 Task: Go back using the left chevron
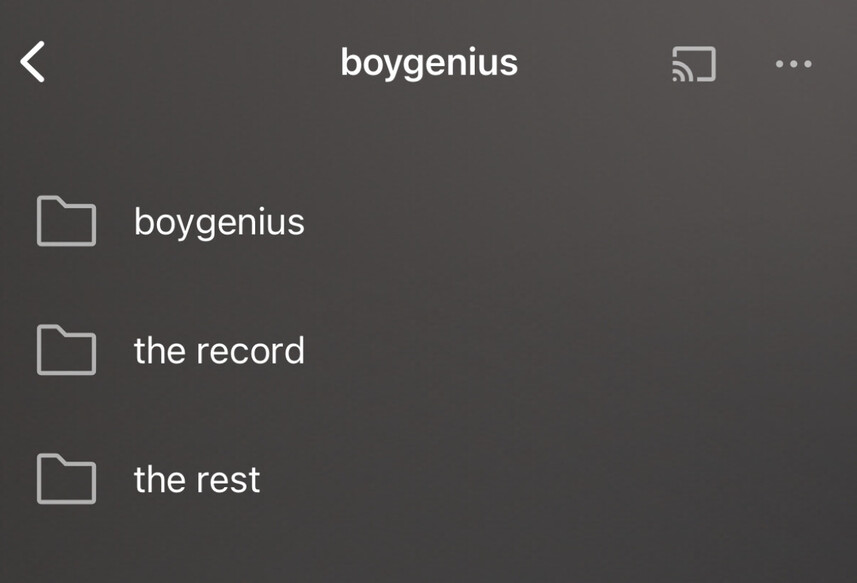pyautogui.click(x=33, y=62)
